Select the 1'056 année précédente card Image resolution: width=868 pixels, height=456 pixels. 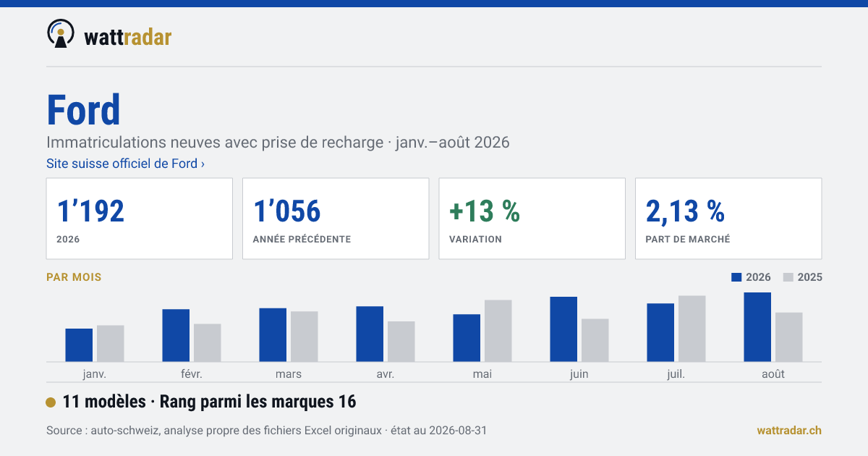(x=336, y=219)
